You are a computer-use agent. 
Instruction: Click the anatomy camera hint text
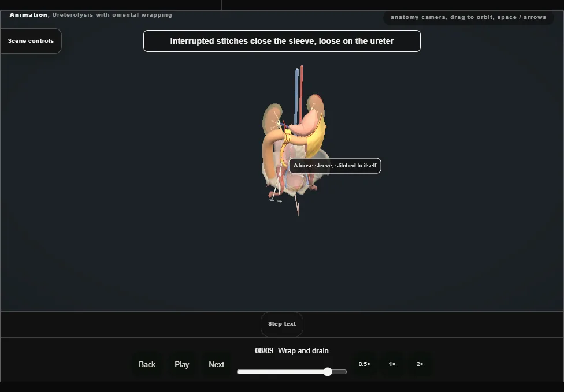[468, 17]
